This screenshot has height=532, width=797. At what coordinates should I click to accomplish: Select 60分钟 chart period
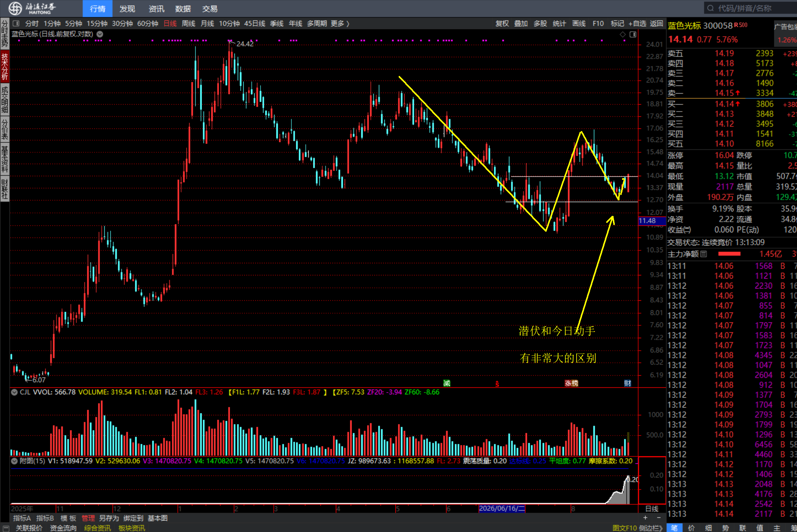tap(148, 23)
